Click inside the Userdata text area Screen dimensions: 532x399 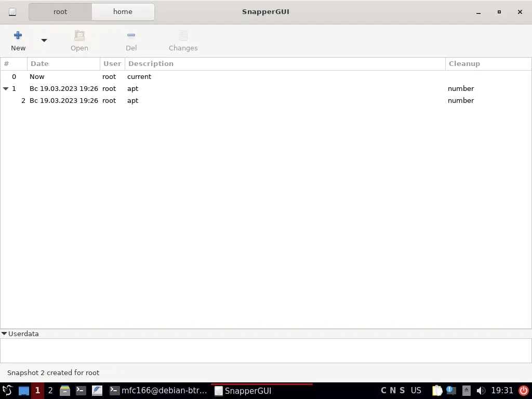(265, 351)
